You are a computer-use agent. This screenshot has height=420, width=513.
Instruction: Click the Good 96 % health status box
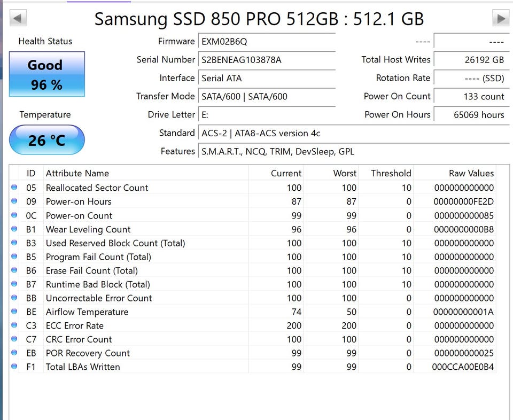[x=47, y=74]
